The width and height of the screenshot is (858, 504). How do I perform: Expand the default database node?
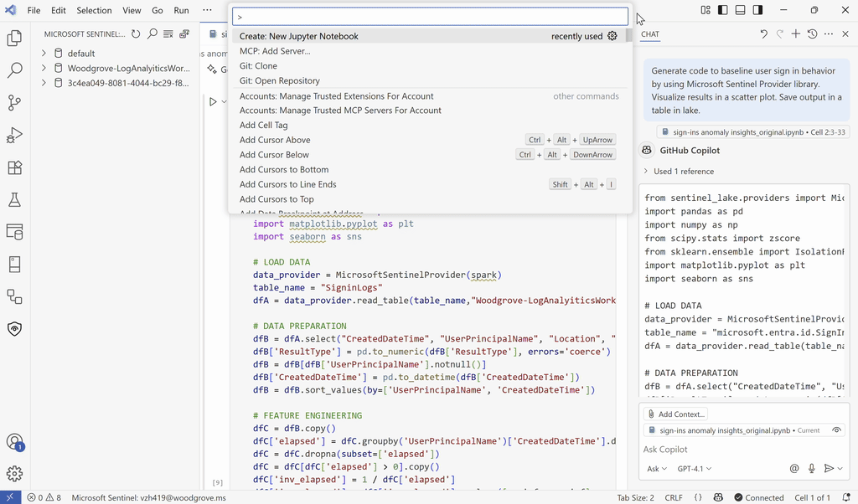[44, 53]
